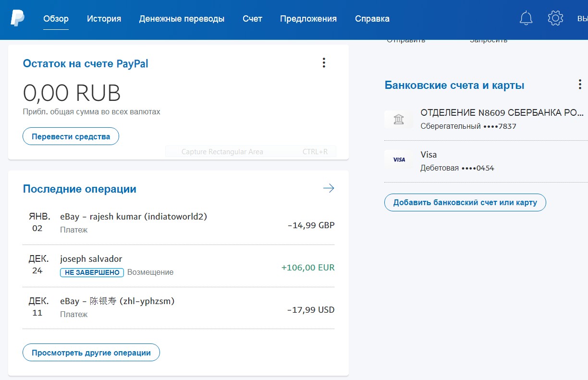Click the arrow next to Последние операции
The height and width of the screenshot is (380, 588).
coord(329,188)
